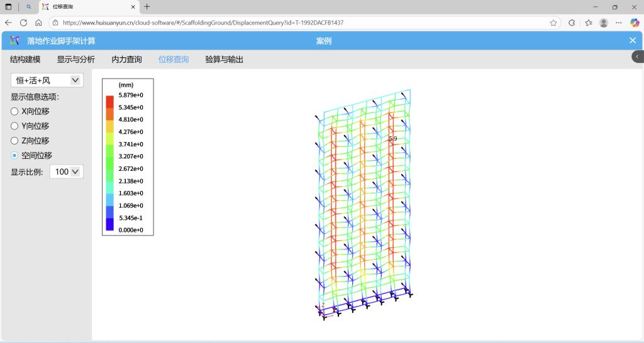Click the browser back arrow

coord(9,23)
